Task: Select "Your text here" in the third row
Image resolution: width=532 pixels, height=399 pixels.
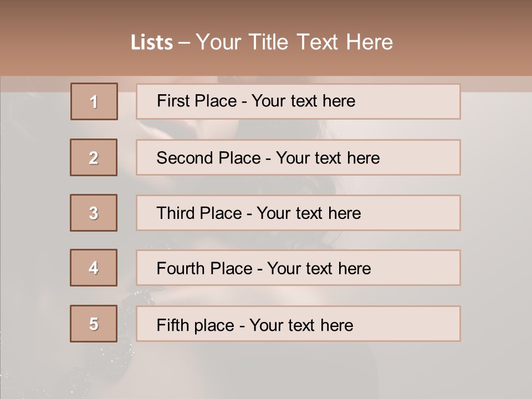Action: point(309,213)
